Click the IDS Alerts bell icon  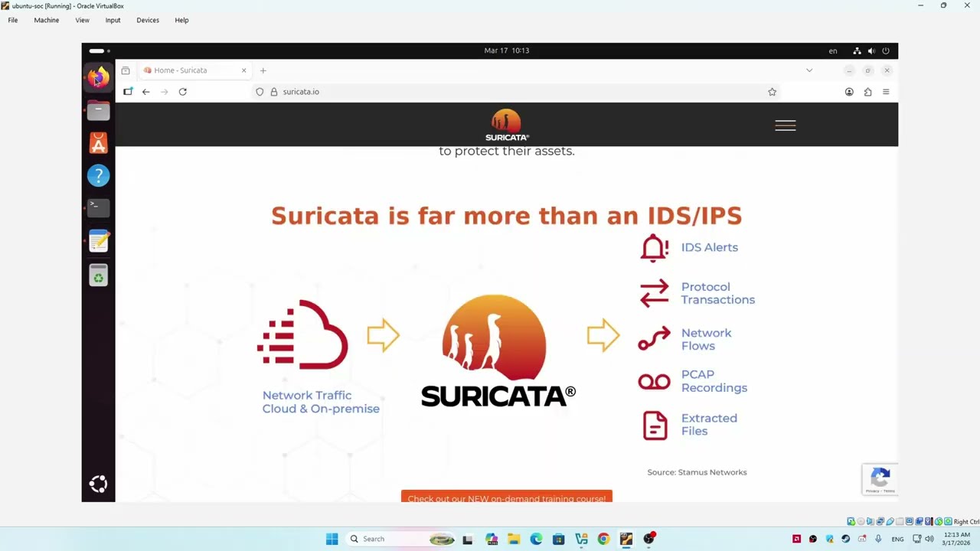655,248
